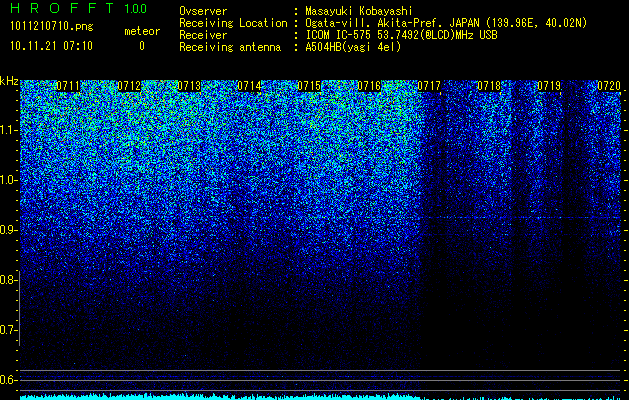This screenshot has width=629, height=400.
Task: Click the 0716 time marker
Action: click(369, 86)
